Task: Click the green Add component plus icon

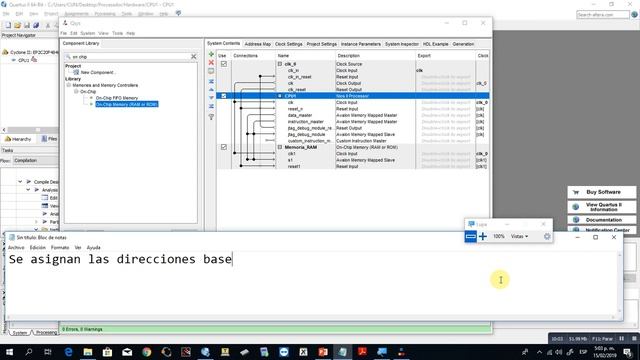Action: 211,54
